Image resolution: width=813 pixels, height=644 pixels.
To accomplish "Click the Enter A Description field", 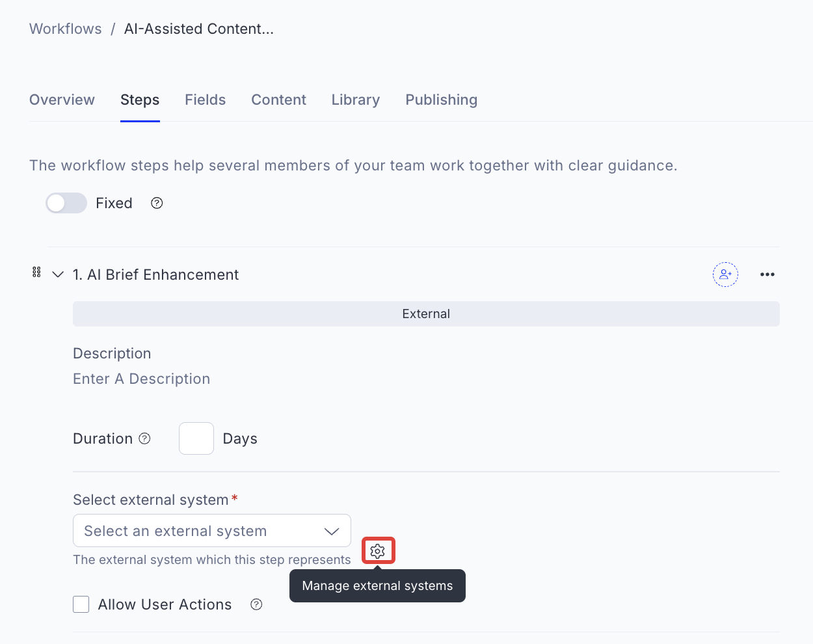I will [x=142, y=379].
